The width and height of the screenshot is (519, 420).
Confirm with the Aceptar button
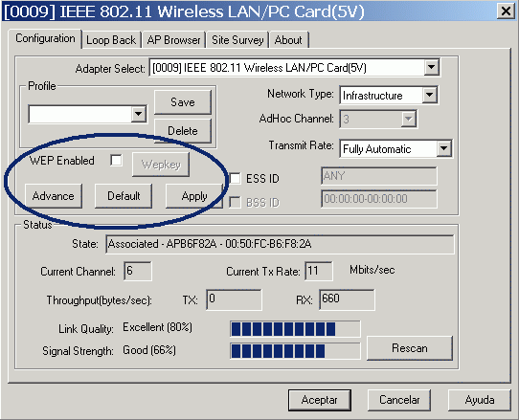tap(320, 400)
